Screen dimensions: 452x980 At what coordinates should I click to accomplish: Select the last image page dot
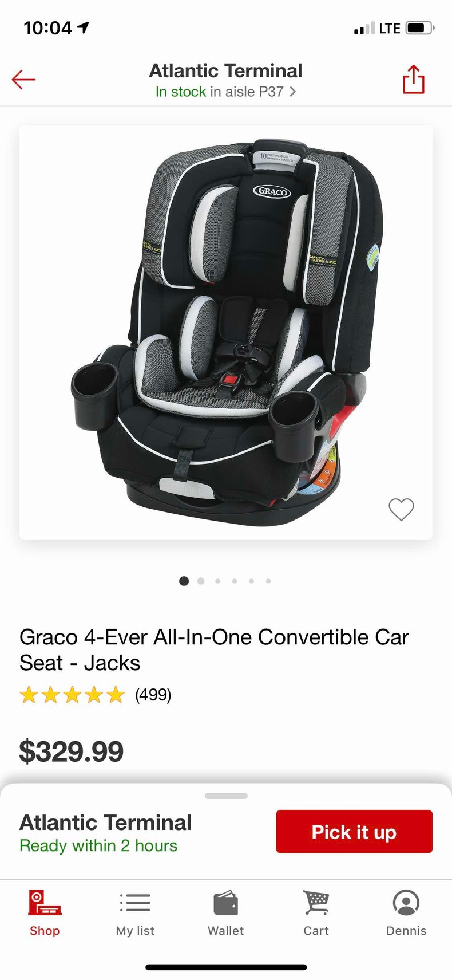(268, 581)
